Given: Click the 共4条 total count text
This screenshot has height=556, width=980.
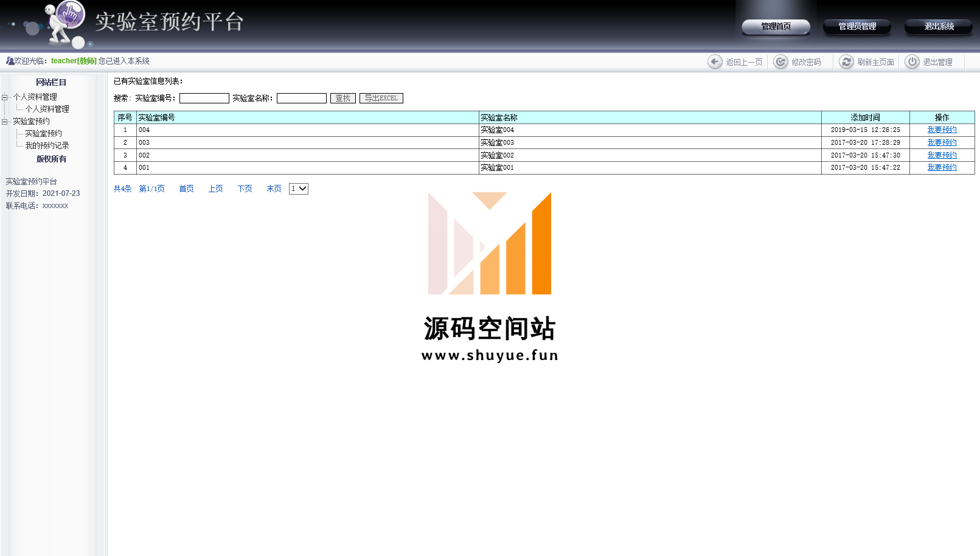Looking at the screenshot, I should [122, 189].
